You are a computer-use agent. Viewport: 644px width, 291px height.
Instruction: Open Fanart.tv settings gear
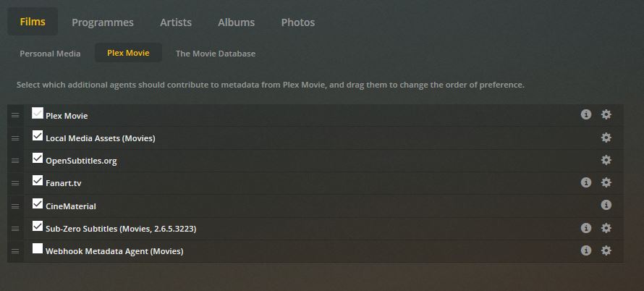[x=606, y=182]
